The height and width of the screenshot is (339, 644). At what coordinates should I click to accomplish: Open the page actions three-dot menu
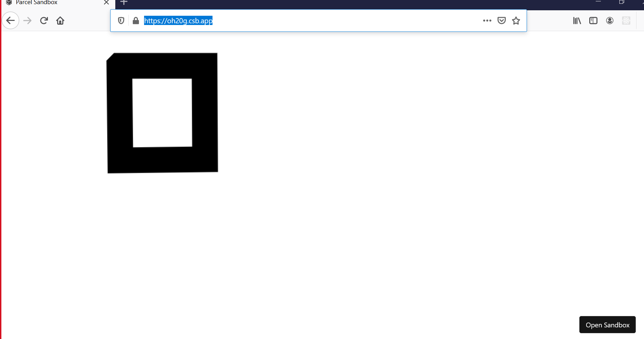(487, 21)
